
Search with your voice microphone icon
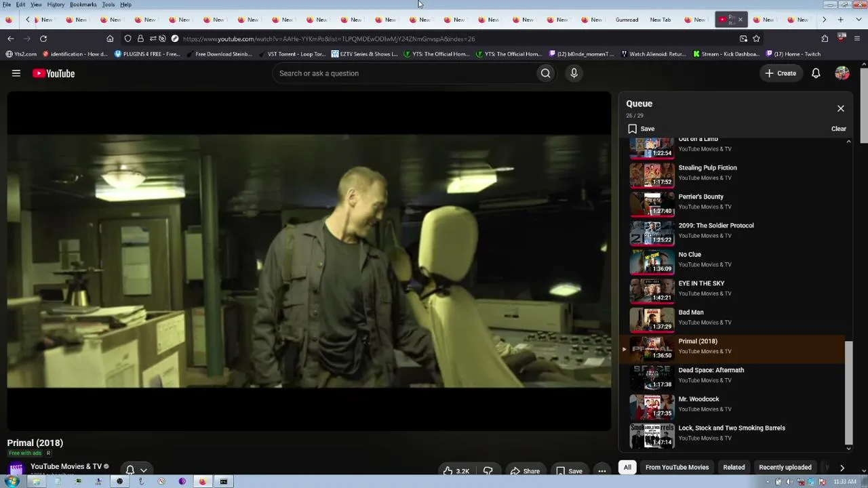click(x=574, y=73)
